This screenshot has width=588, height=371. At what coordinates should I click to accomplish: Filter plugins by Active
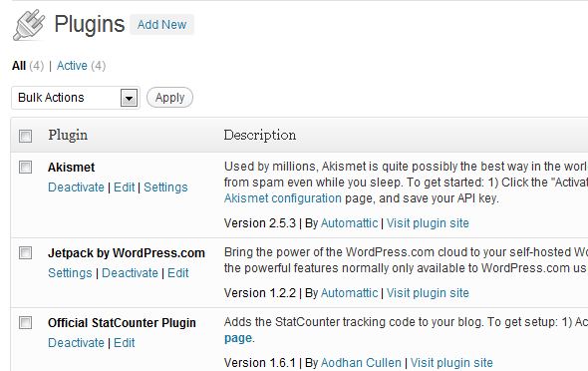click(72, 66)
